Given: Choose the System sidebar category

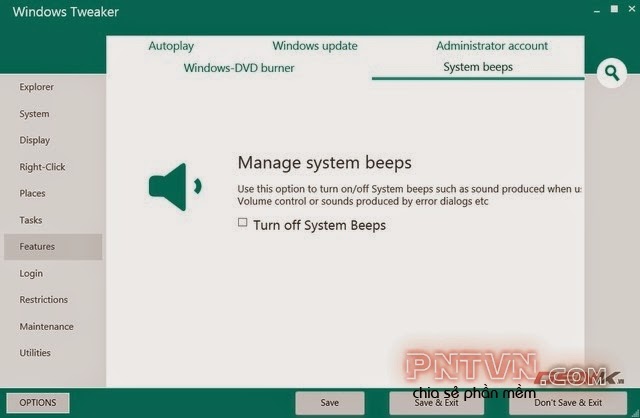Looking at the screenshot, I should pos(53,114).
